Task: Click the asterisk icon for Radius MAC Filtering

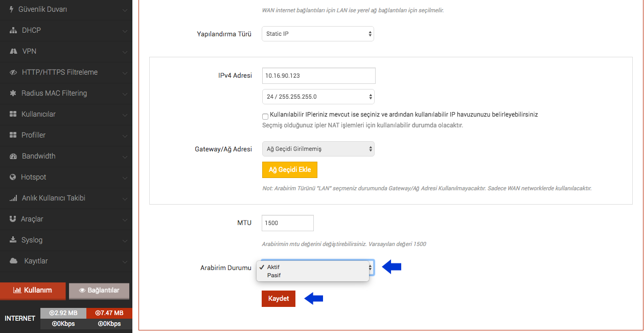Action: coord(13,93)
